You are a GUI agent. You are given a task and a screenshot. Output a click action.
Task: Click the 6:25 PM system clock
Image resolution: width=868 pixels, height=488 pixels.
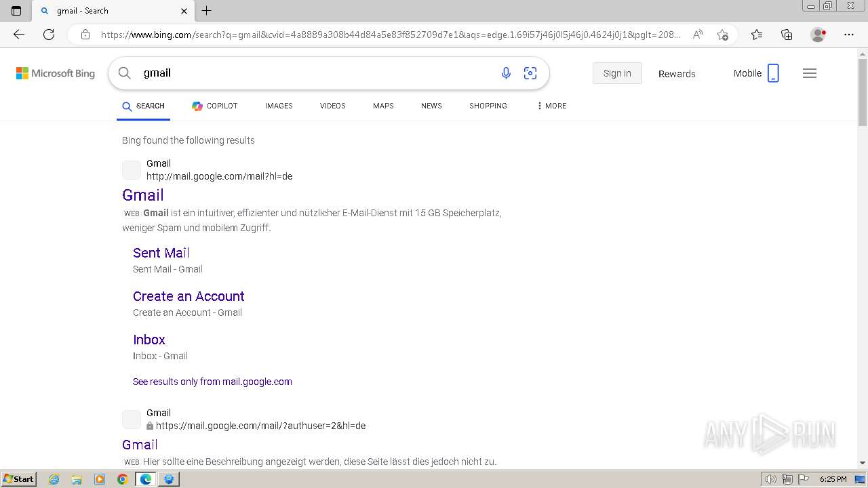click(x=833, y=479)
